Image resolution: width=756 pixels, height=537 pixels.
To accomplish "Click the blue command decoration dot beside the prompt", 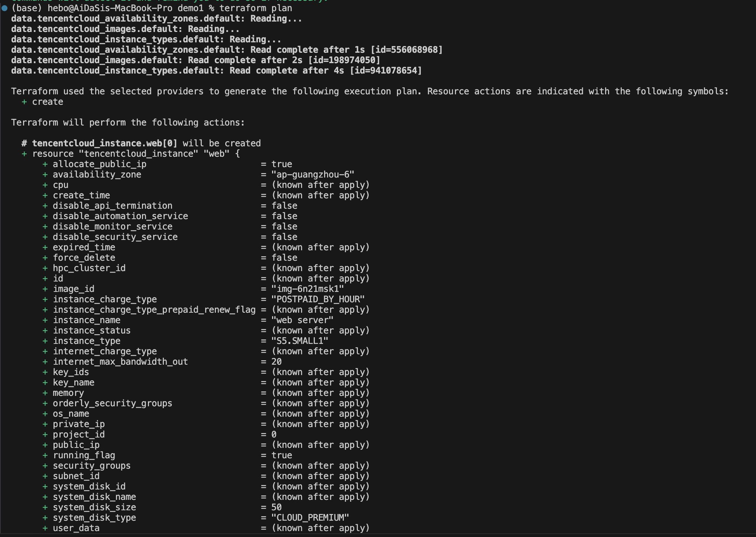I will [4, 8].
